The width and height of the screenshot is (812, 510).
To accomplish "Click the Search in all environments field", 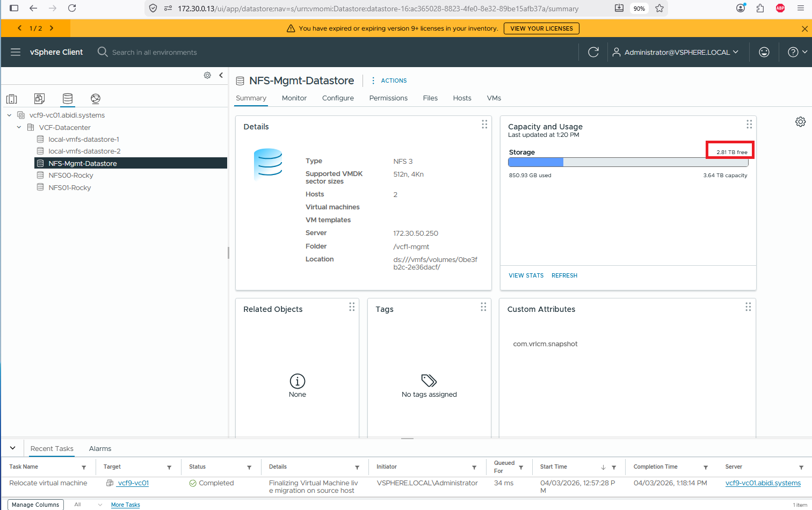I will pyautogui.click(x=155, y=53).
